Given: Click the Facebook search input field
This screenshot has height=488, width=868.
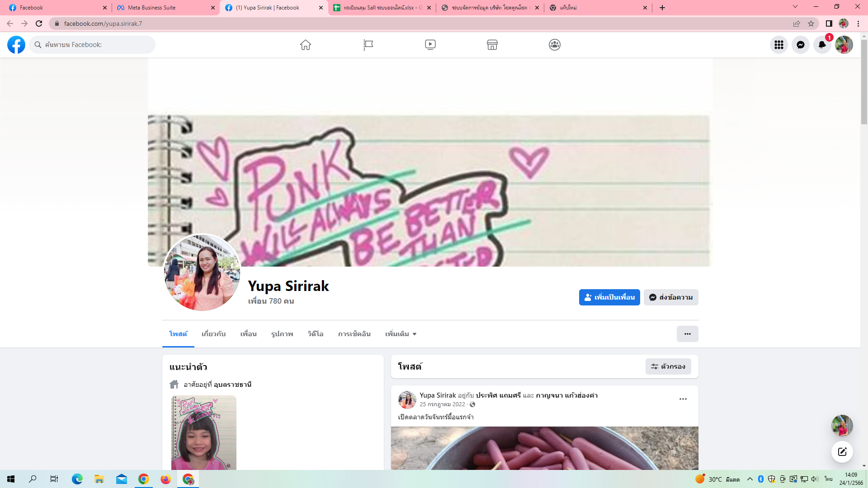Looking at the screenshot, I should click(x=97, y=45).
